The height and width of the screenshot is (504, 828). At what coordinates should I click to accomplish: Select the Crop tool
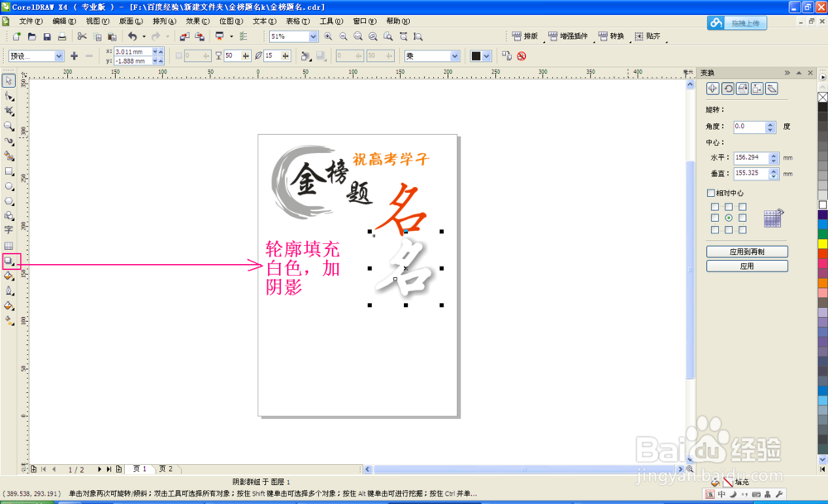pos(9,111)
